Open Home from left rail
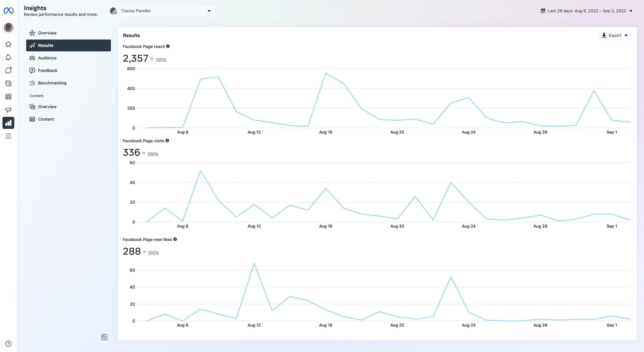Viewport: 644px width, 352px height. [8, 44]
